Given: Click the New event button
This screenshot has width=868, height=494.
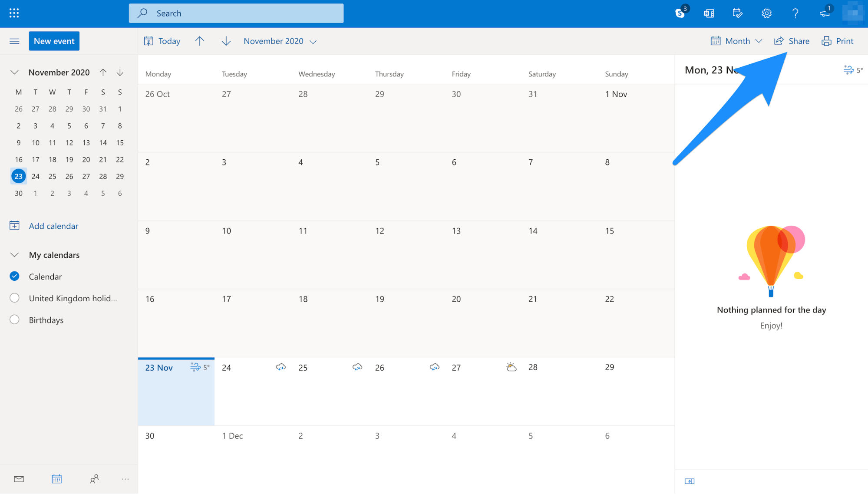Looking at the screenshot, I should [x=54, y=41].
